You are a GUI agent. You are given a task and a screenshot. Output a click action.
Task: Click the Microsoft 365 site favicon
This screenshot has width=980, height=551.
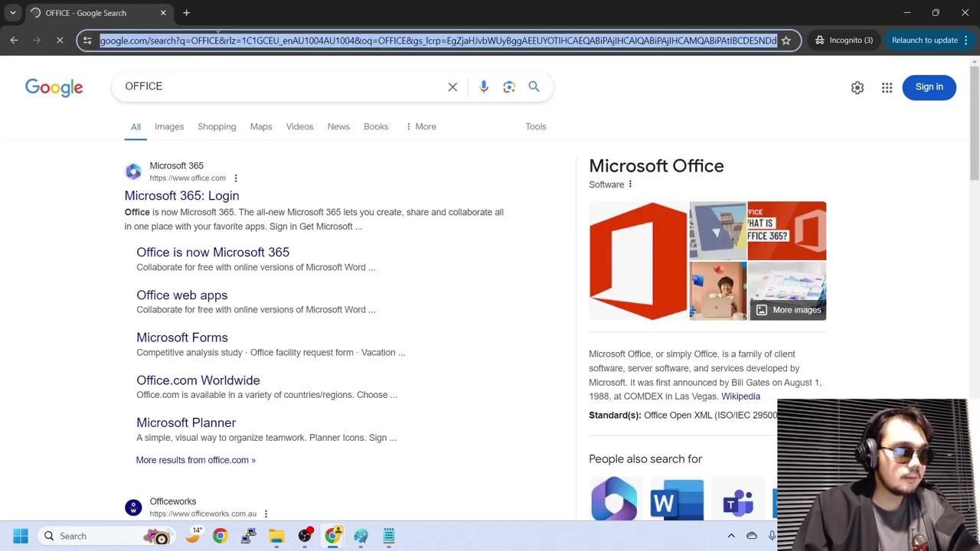(133, 171)
